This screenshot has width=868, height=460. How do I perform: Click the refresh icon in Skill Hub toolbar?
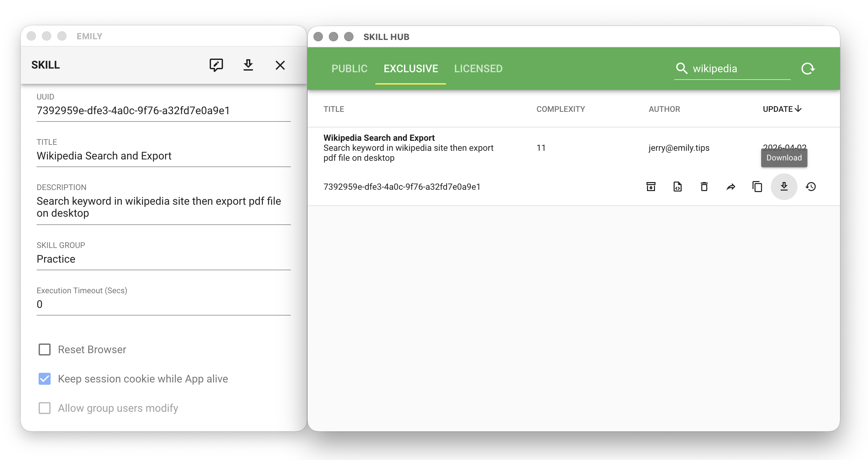(x=808, y=69)
